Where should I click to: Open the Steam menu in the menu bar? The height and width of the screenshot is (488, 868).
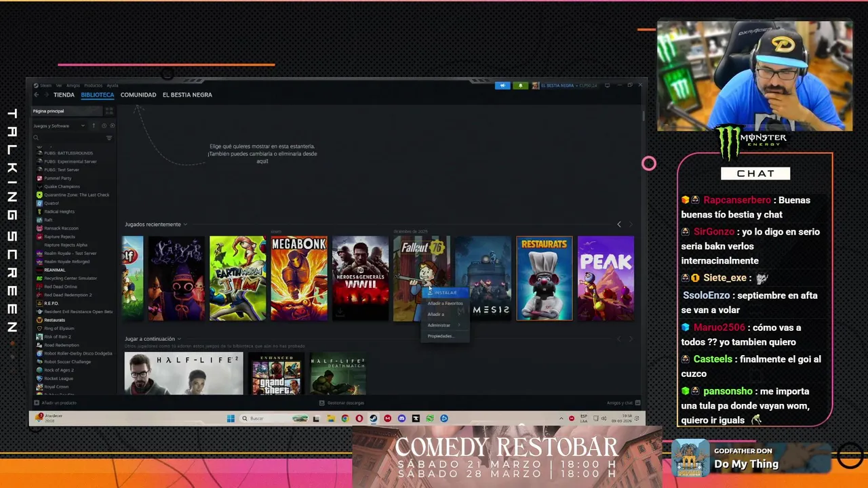(x=45, y=85)
